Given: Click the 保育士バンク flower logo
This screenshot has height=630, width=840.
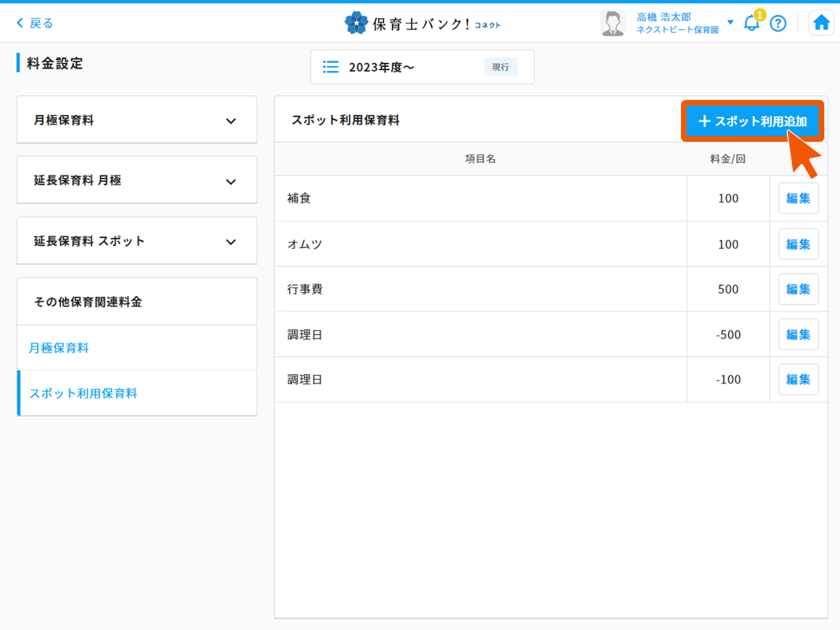Looking at the screenshot, I should pyautogui.click(x=357, y=23).
